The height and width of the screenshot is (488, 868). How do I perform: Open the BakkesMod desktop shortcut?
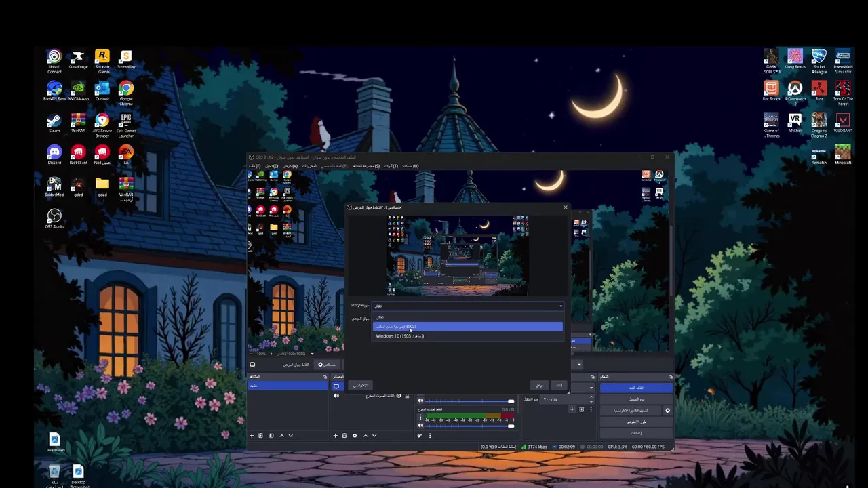(x=54, y=186)
